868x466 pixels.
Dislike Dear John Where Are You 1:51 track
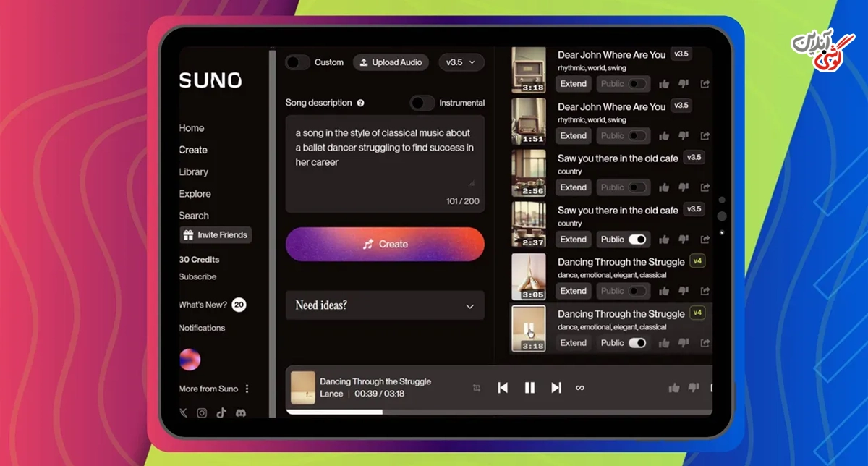(x=684, y=136)
